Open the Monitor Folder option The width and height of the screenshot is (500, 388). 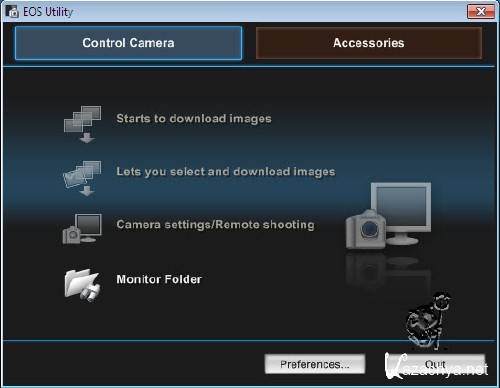159,279
